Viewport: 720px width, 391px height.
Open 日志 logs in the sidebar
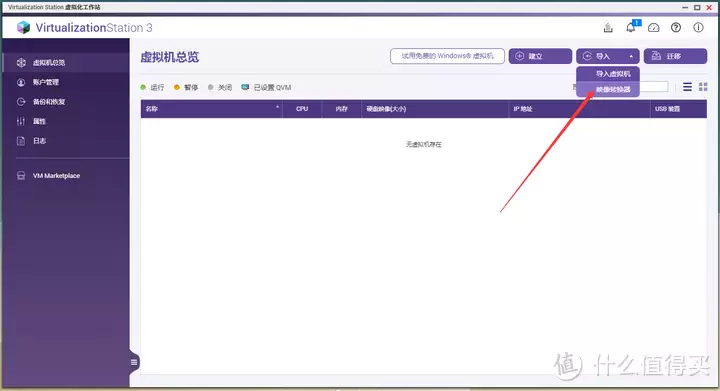65,141
